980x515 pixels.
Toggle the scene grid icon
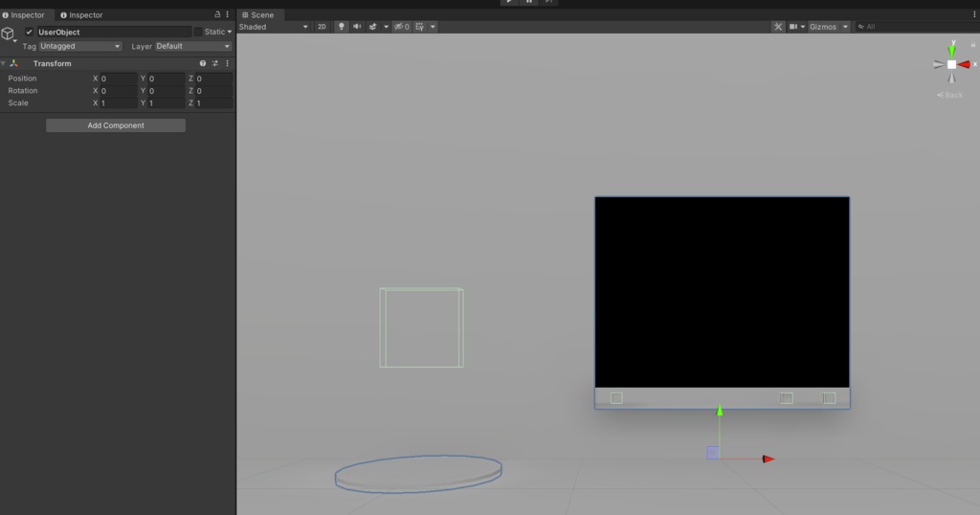coord(420,27)
